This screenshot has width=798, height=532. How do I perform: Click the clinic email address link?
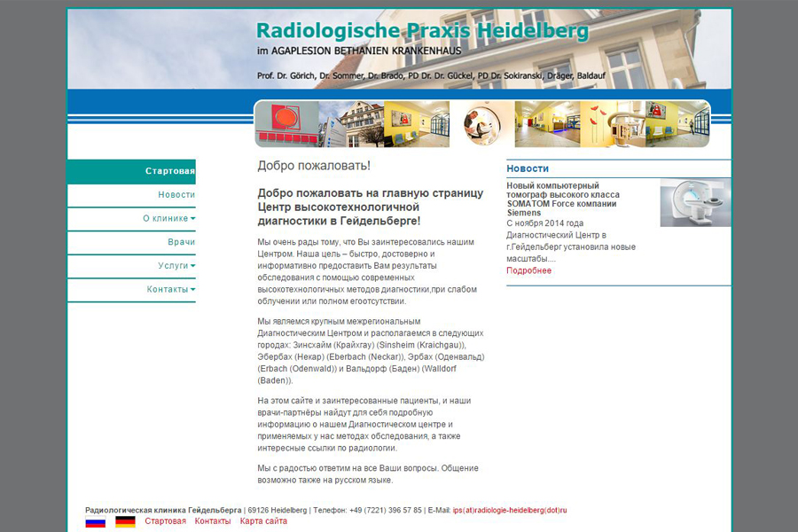[509, 510]
